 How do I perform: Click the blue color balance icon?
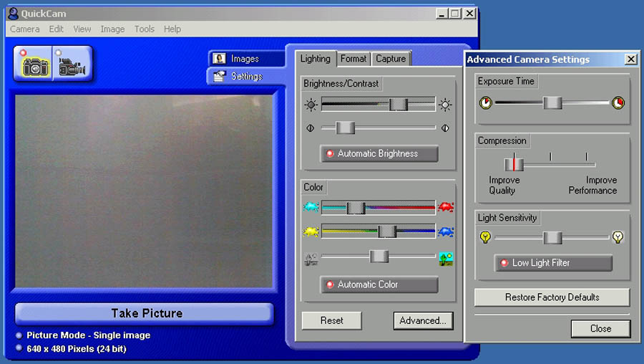(446, 231)
